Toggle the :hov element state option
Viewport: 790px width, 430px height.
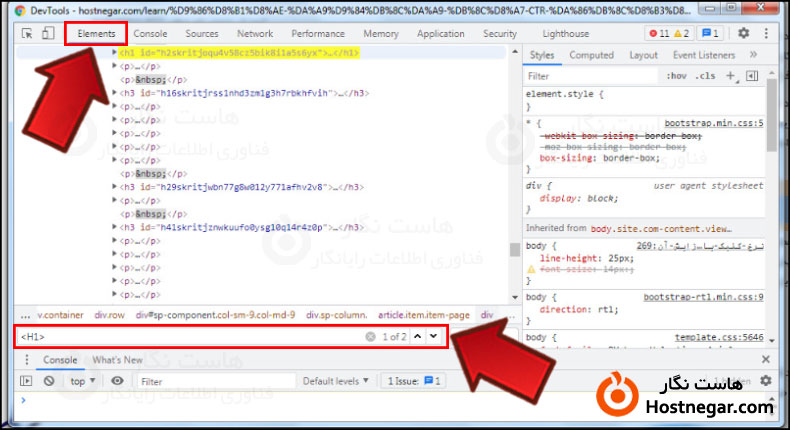pyautogui.click(x=676, y=75)
